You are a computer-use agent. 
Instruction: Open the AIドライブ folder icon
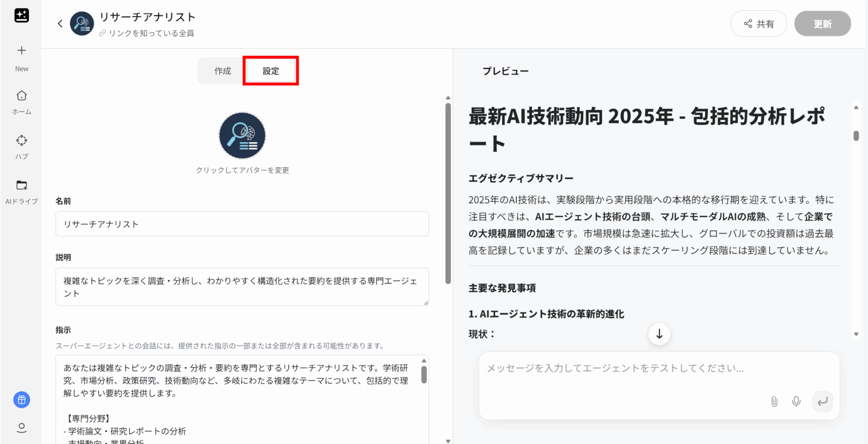pyautogui.click(x=22, y=186)
